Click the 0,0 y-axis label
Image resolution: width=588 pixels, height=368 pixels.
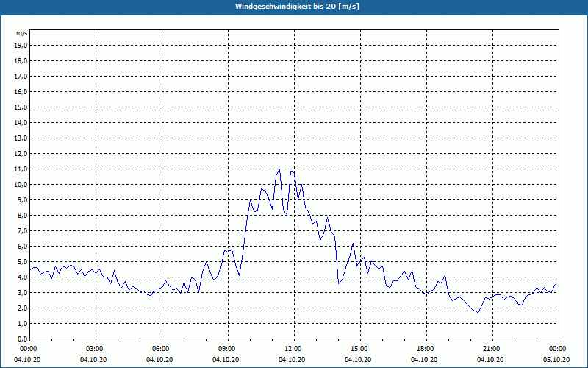point(22,339)
